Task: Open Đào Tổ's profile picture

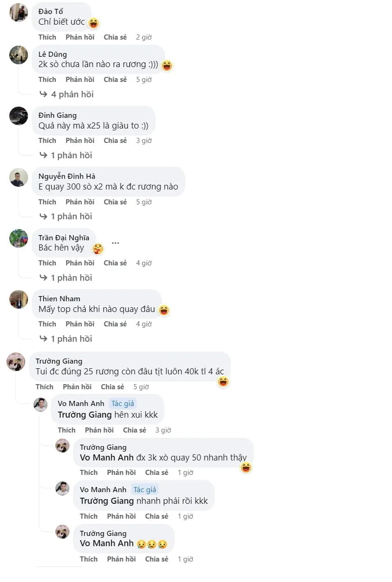Action: (19, 13)
